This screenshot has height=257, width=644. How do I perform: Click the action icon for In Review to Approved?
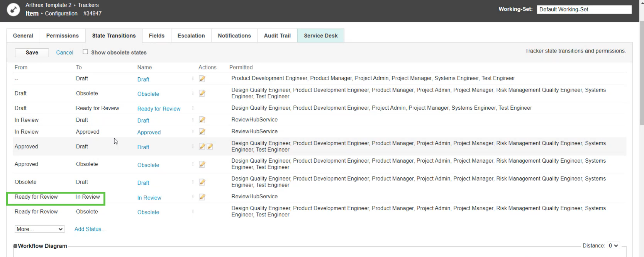coord(202,132)
